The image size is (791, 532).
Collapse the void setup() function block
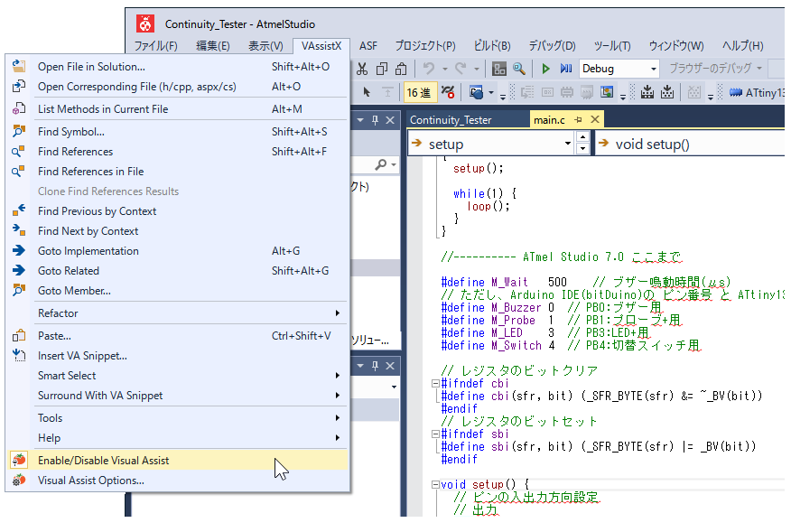(435, 484)
